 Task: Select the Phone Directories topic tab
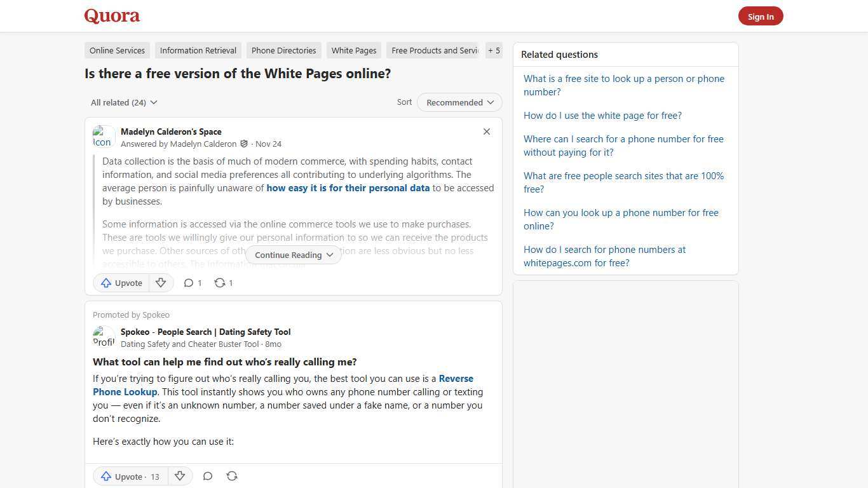[283, 50]
